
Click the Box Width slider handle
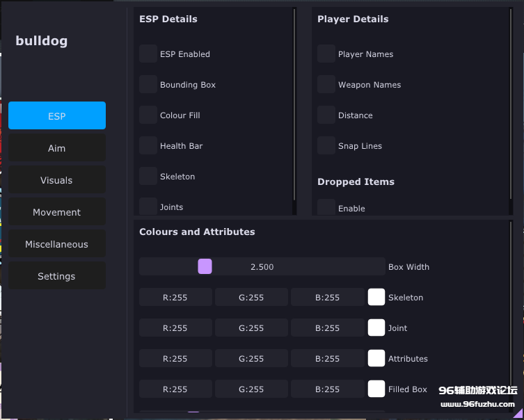coord(205,267)
